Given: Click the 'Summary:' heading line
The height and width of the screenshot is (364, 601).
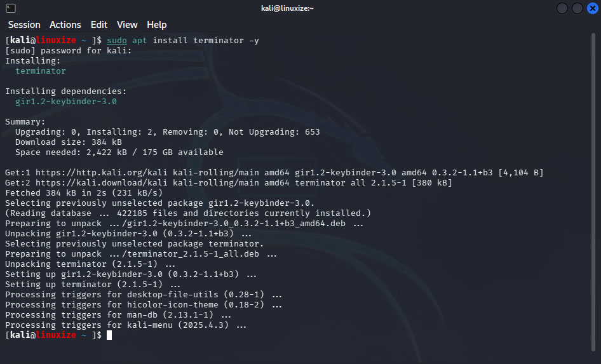Looking at the screenshot, I should [25, 122].
